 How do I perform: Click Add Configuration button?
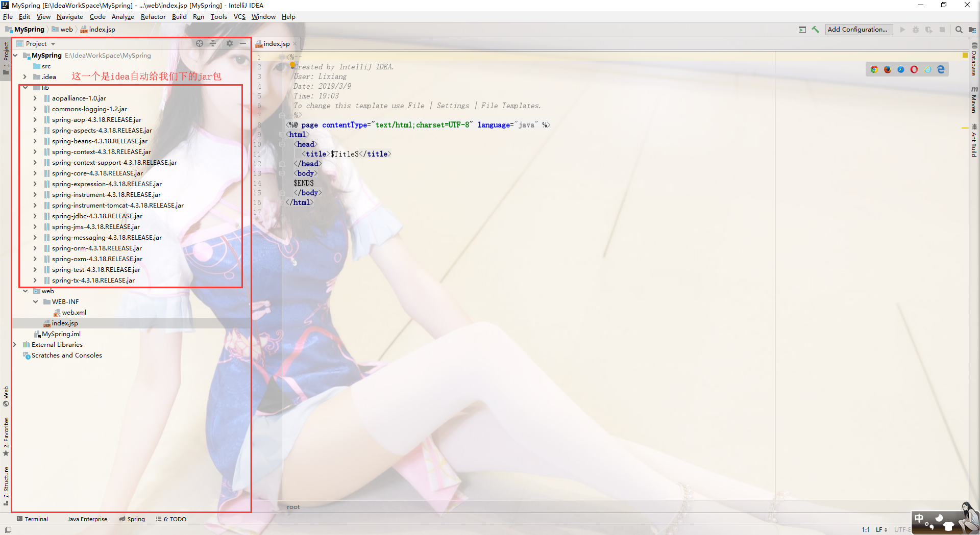[x=859, y=30]
